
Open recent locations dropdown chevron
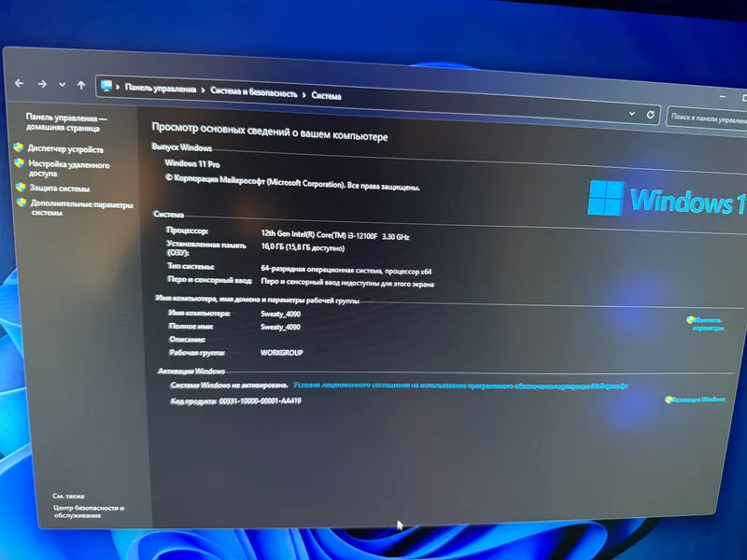click(62, 85)
